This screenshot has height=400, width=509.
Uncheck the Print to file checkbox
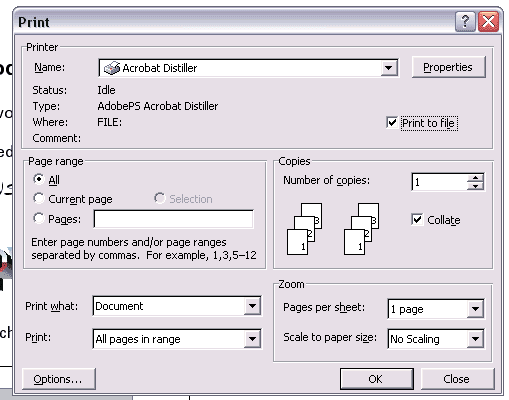(x=392, y=122)
